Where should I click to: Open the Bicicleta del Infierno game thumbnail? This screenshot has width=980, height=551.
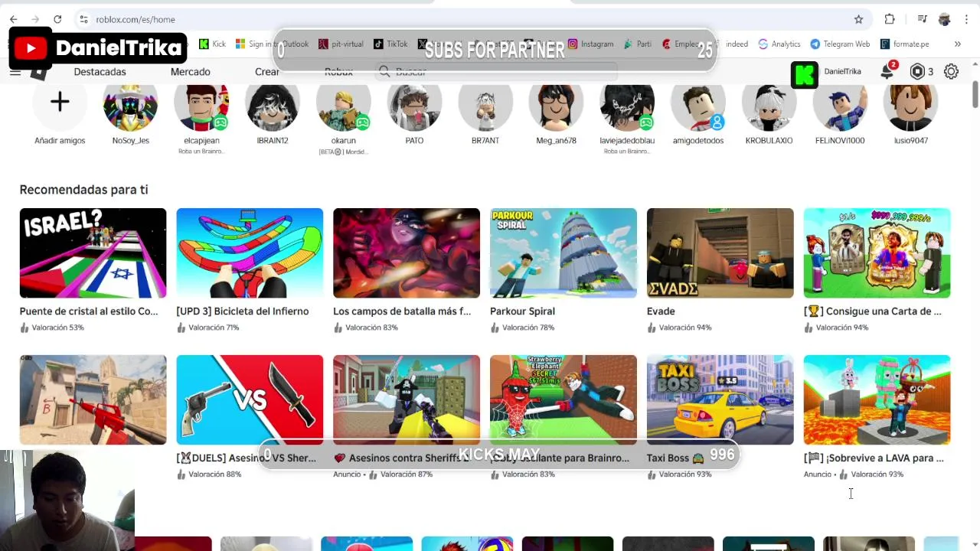pyautogui.click(x=250, y=253)
